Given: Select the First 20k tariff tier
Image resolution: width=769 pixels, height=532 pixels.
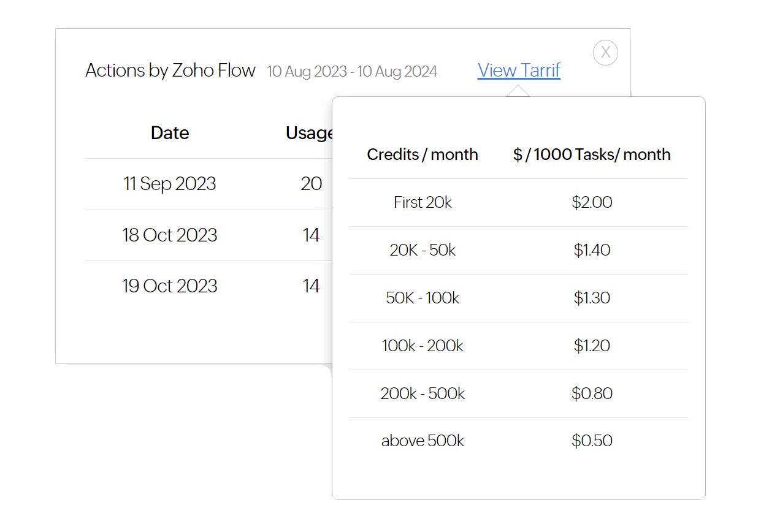Looking at the screenshot, I should point(423,202).
